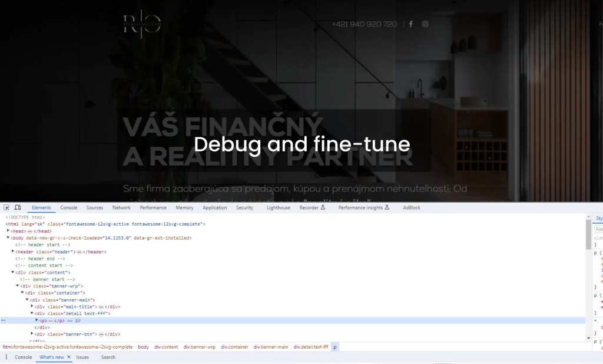The width and height of the screenshot is (603, 364).
Task: Close the What's new drawer tab
Action: pos(68,357)
